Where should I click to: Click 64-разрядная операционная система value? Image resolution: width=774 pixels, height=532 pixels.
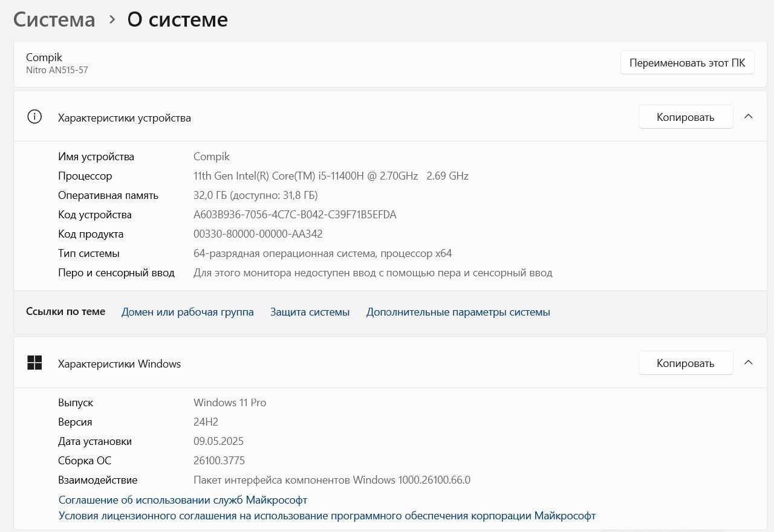point(322,253)
